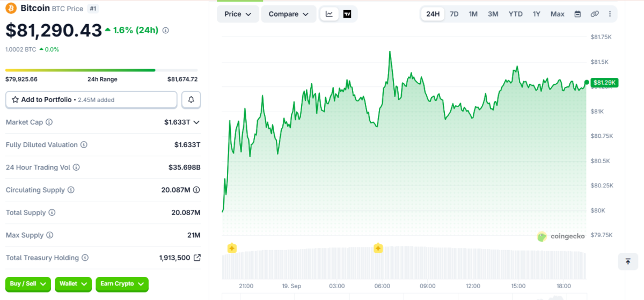Click the $79,925.66 range low value

[21, 79]
